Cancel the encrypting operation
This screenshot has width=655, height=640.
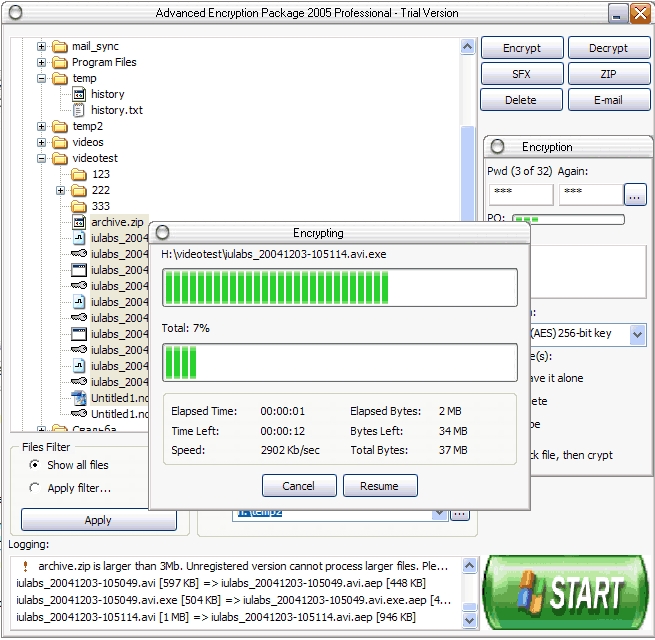298,486
